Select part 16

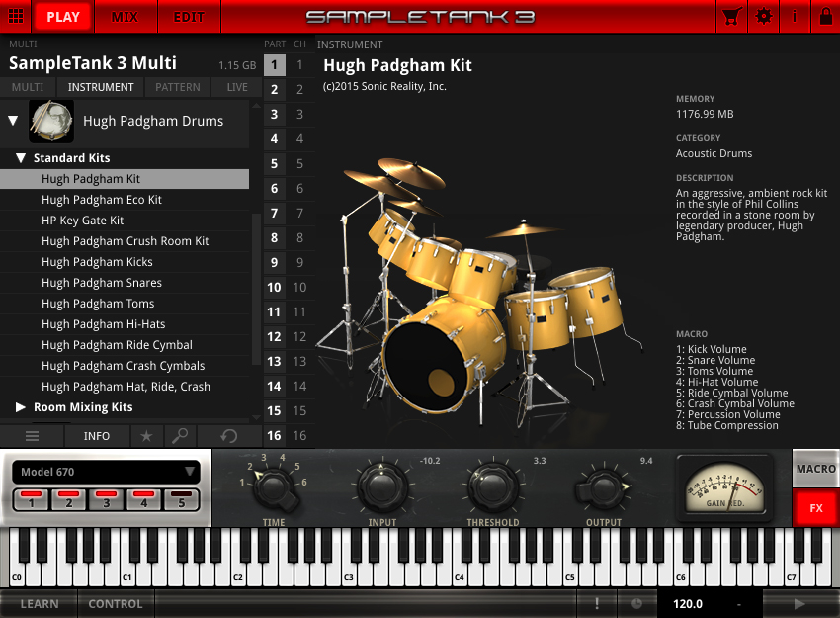point(275,436)
